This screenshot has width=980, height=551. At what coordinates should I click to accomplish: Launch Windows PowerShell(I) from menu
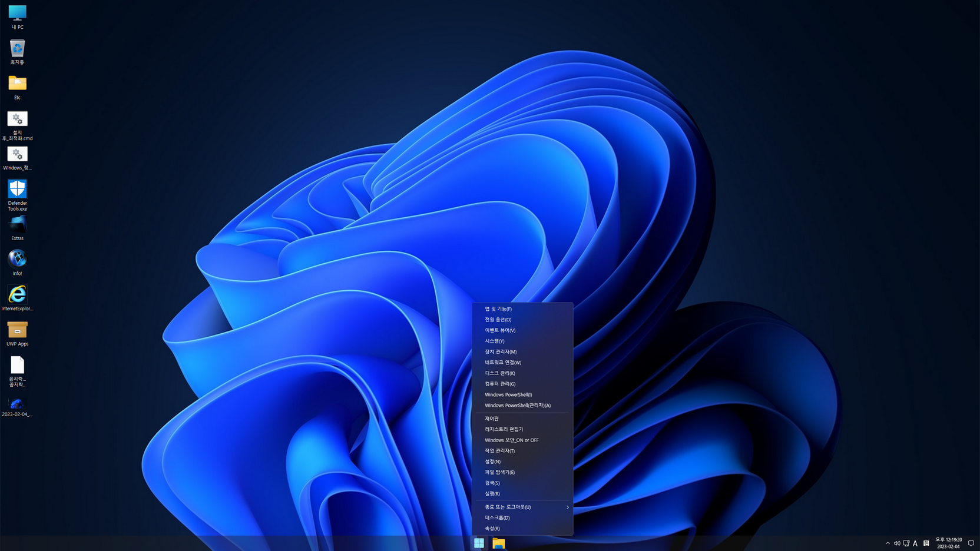point(522,395)
